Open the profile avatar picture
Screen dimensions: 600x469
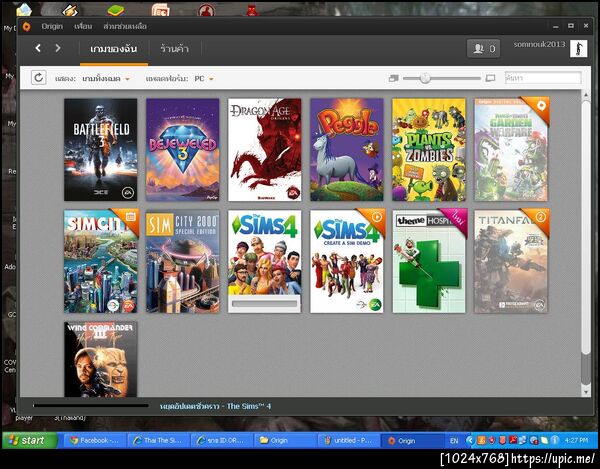pyautogui.click(x=578, y=49)
